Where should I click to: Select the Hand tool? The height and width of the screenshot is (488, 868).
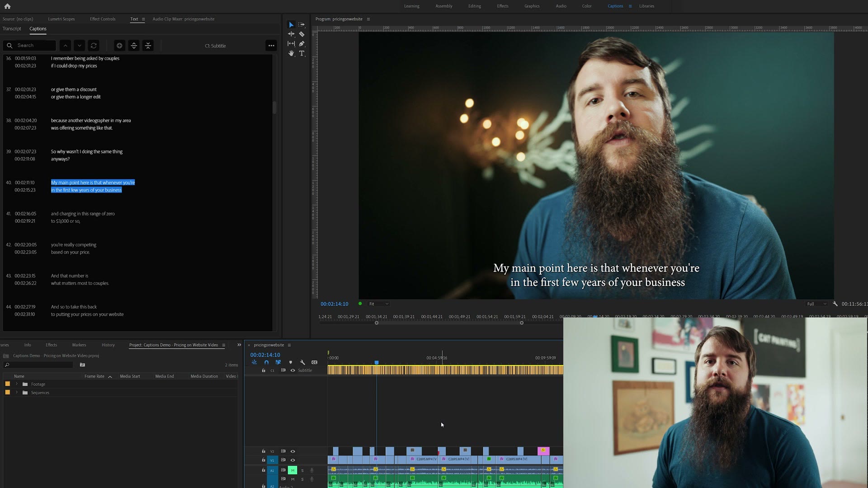coord(291,53)
